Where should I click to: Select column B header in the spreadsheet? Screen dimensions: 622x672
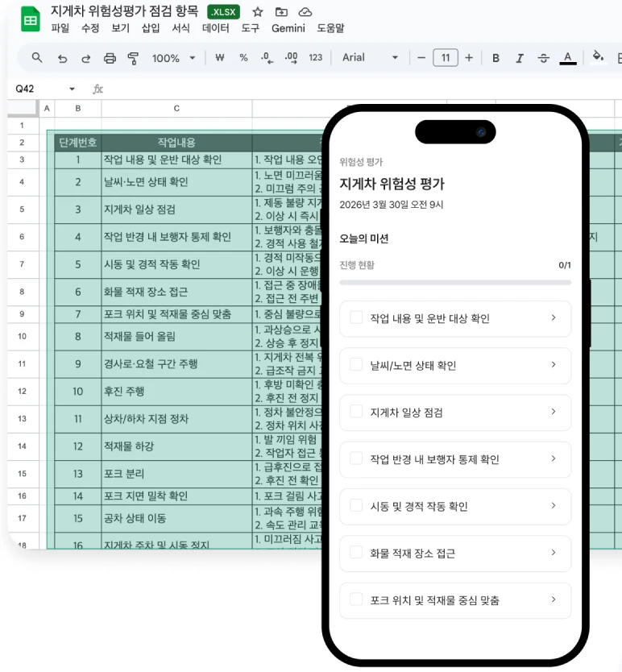(x=78, y=109)
